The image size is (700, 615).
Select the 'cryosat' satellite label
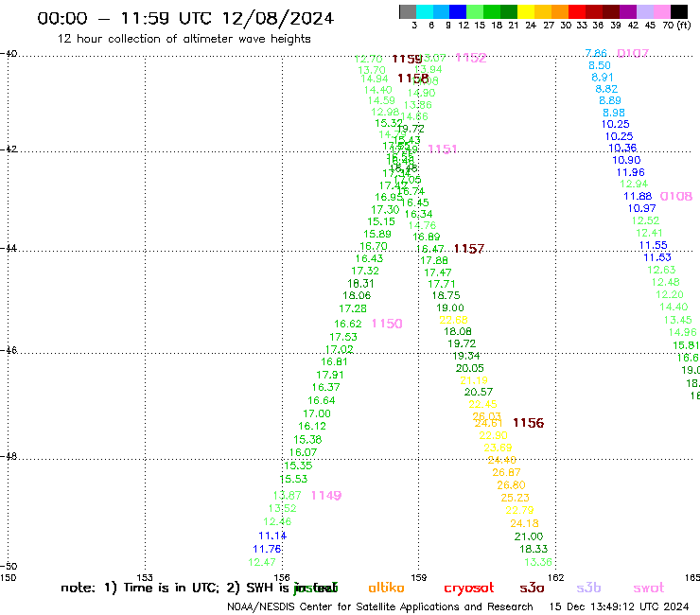469,588
